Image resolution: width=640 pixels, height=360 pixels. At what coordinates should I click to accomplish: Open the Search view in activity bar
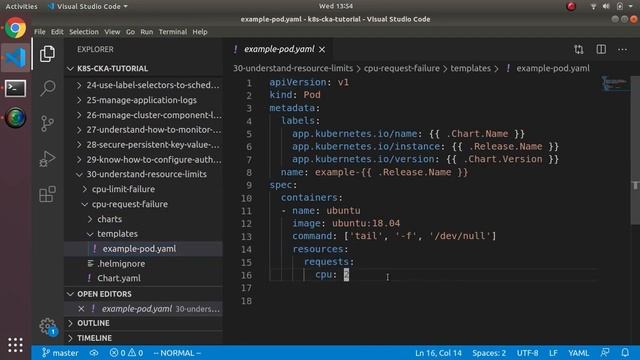(x=47, y=88)
